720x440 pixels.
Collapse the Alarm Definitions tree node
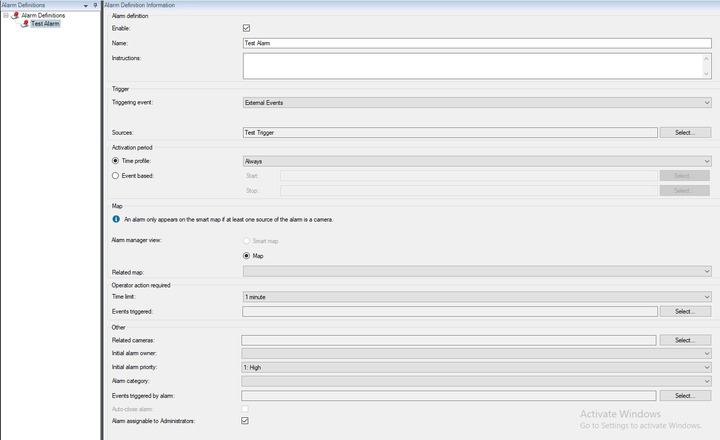pos(5,15)
